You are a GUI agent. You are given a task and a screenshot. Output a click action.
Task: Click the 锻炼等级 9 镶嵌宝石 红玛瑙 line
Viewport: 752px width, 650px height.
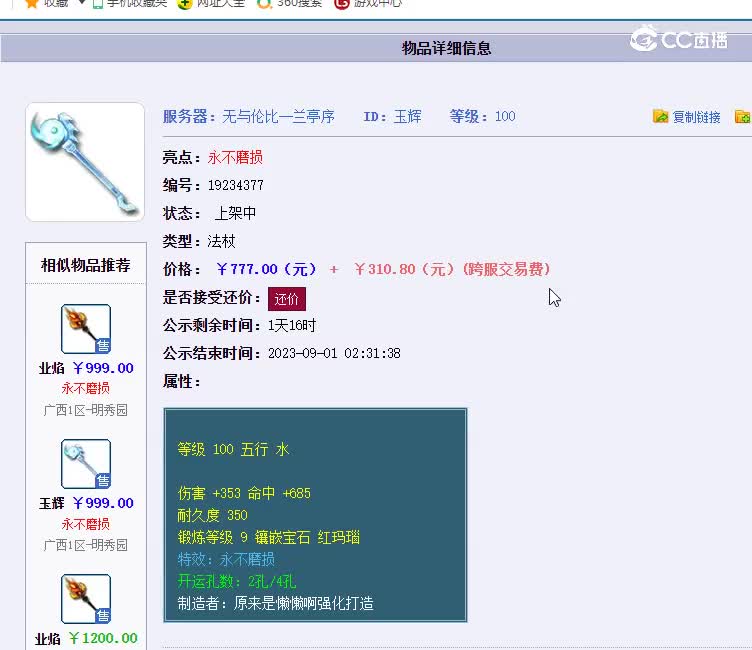pyautogui.click(x=269, y=537)
